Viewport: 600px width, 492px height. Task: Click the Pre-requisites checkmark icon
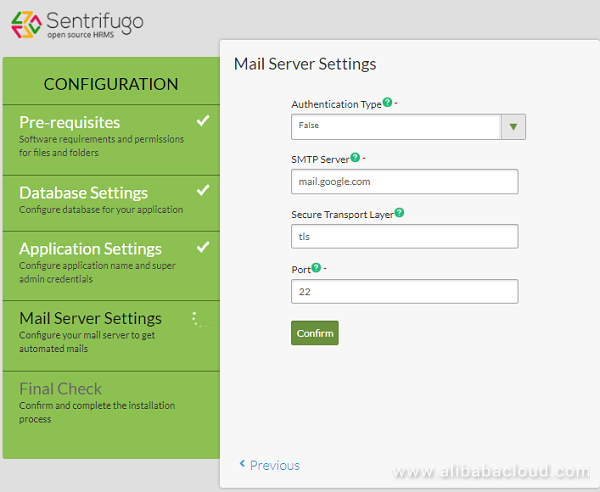(203, 121)
